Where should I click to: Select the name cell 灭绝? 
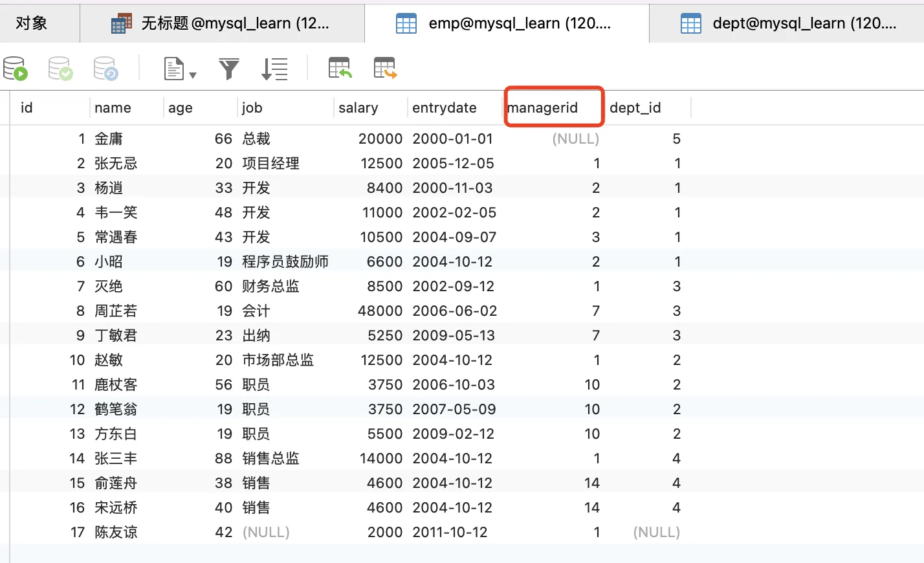[109, 286]
